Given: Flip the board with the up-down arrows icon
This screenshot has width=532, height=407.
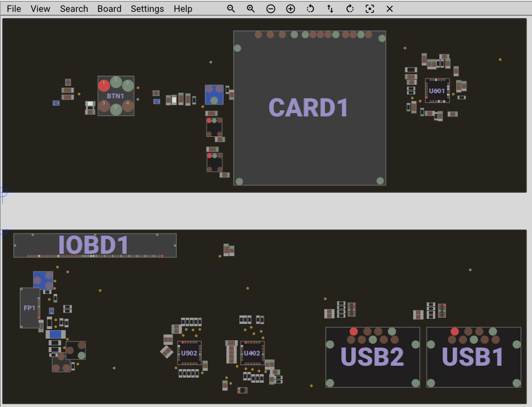Looking at the screenshot, I should [x=330, y=9].
